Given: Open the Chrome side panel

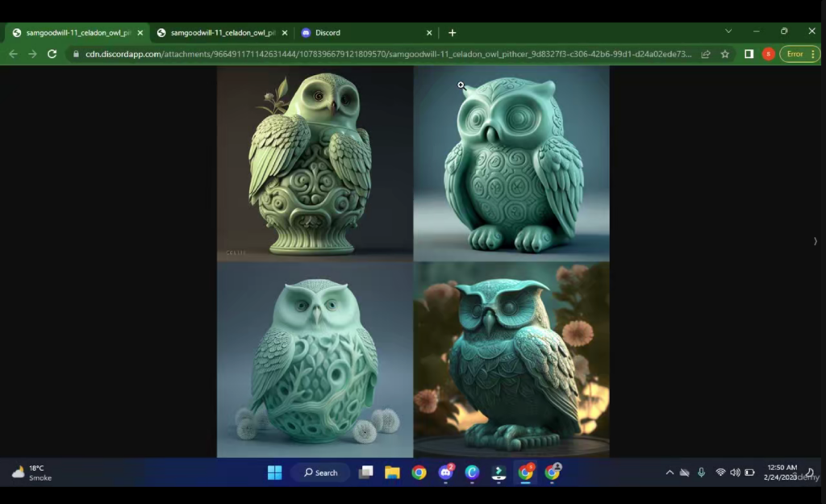Looking at the screenshot, I should (749, 54).
